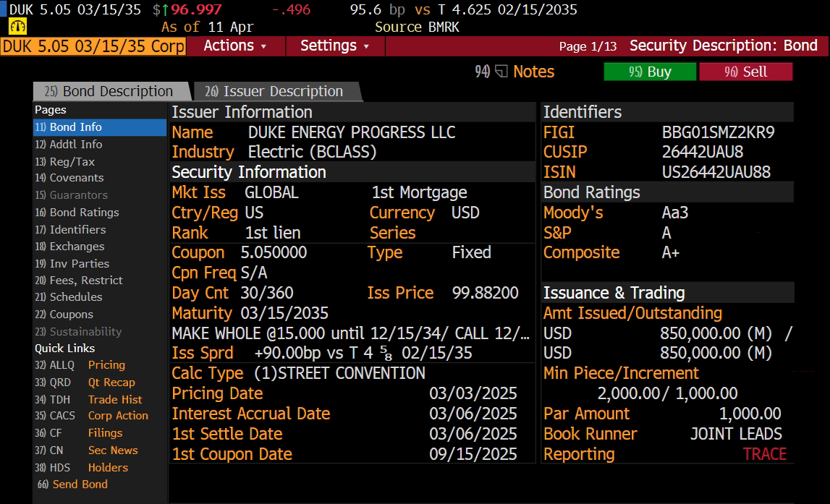Click the TRACE reporting value
Viewport: 830px width, 504px height.
click(765, 454)
